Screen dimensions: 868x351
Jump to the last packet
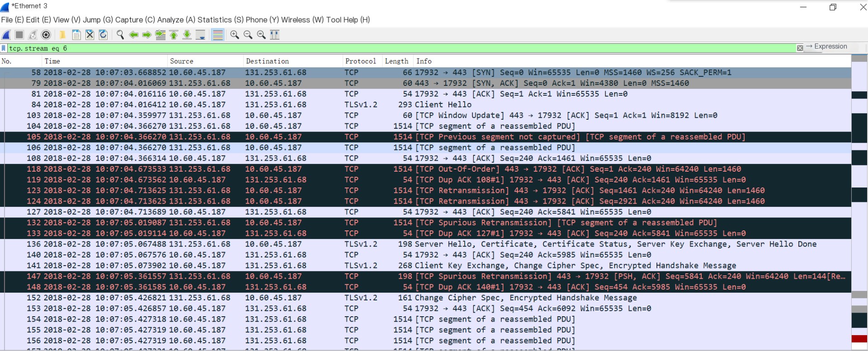coord(187,35)
